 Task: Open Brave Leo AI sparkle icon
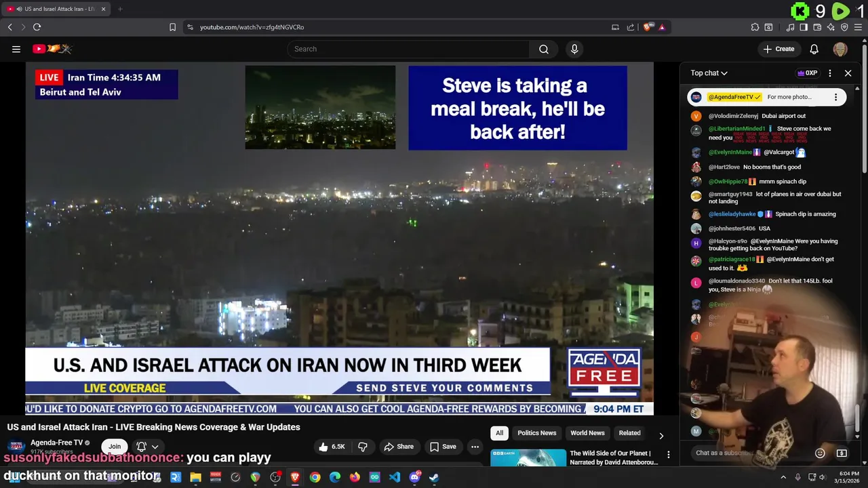tap(831, 27)
